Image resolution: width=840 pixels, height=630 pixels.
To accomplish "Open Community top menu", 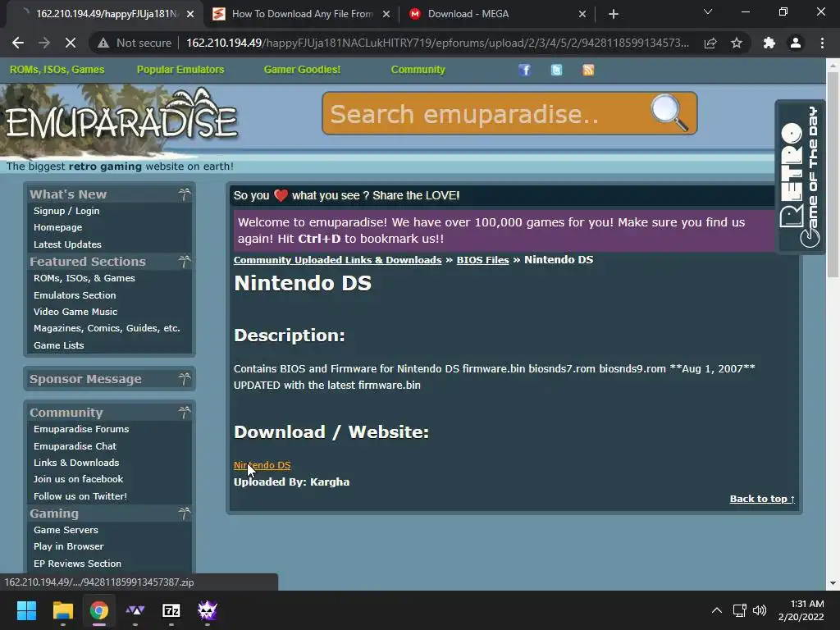I will click(418, 70).
